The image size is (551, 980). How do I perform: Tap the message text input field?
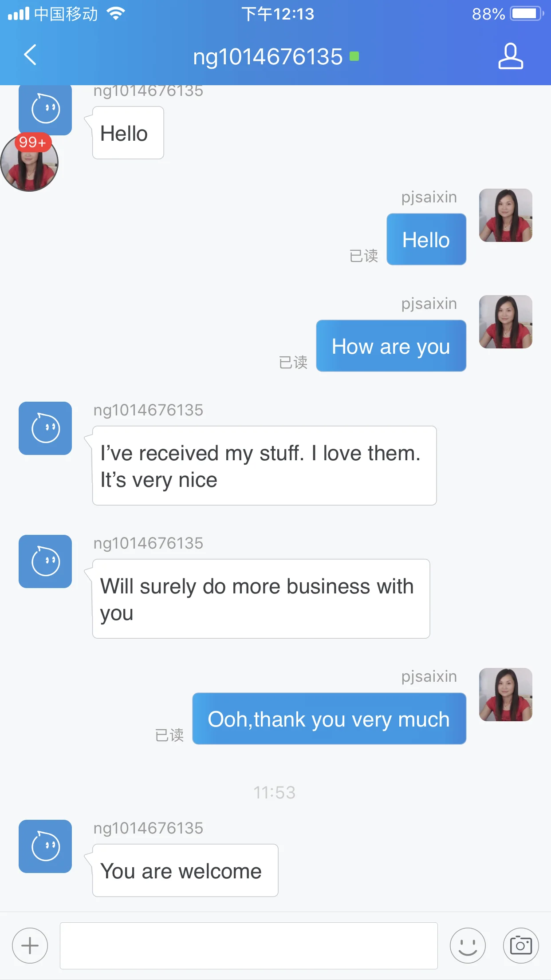point(248,945)
